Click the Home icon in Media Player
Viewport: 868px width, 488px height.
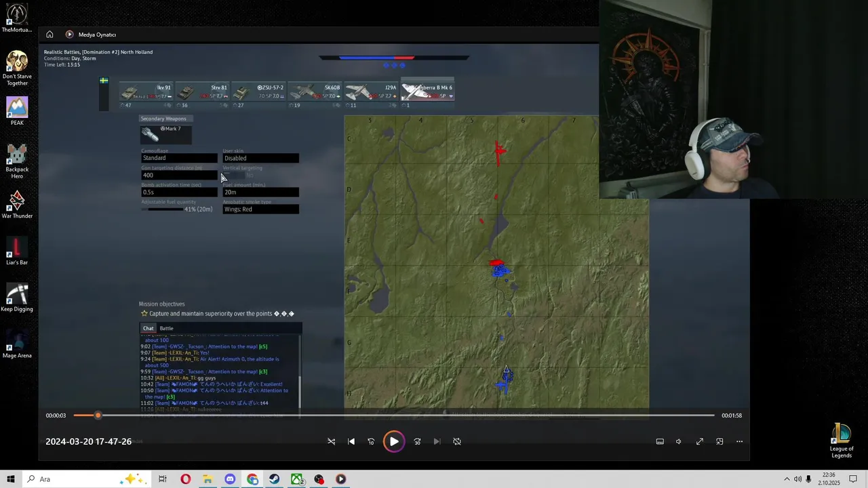pyautogui.click(x=50, y=35)
